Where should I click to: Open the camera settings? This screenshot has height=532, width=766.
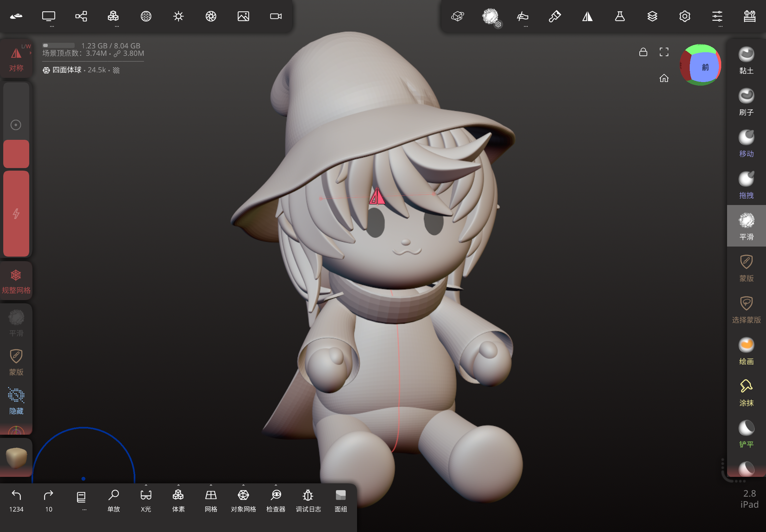(x=276, y=16)
